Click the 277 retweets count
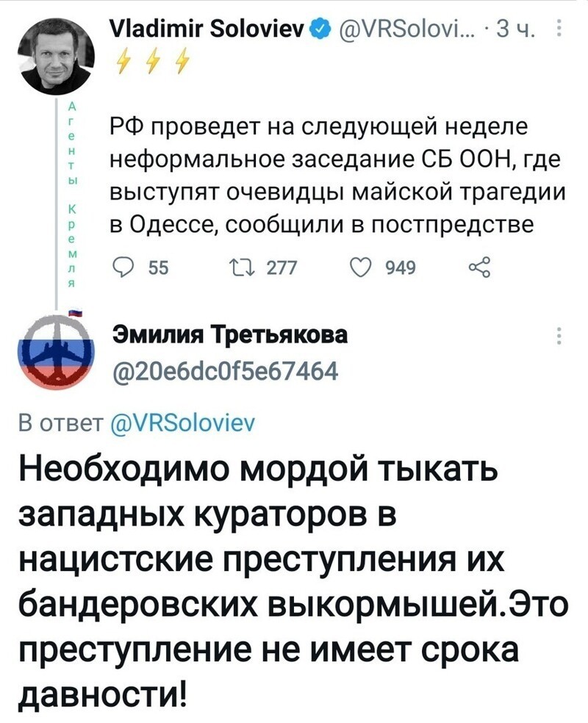588x723 pixels. pos(282,267)
